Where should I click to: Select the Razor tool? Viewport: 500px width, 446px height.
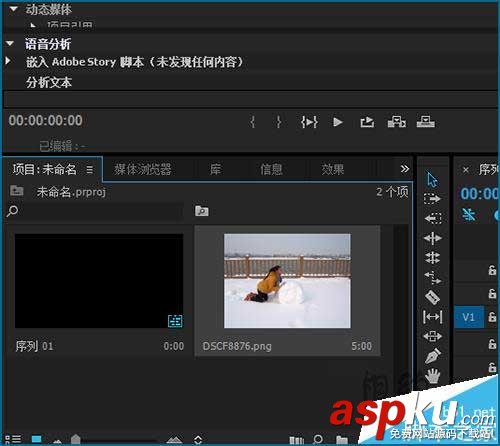(433, 297)
